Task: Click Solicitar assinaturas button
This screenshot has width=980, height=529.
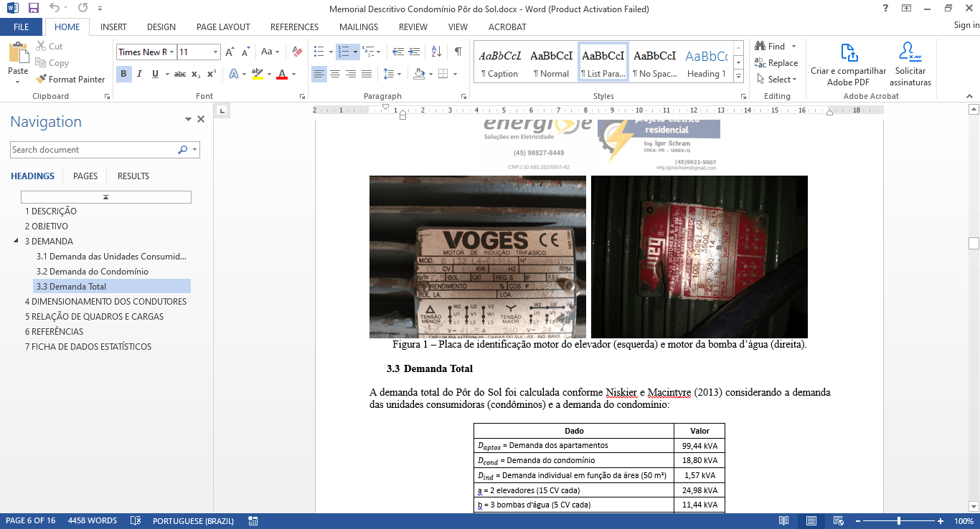Action: [x=910, y=65]
